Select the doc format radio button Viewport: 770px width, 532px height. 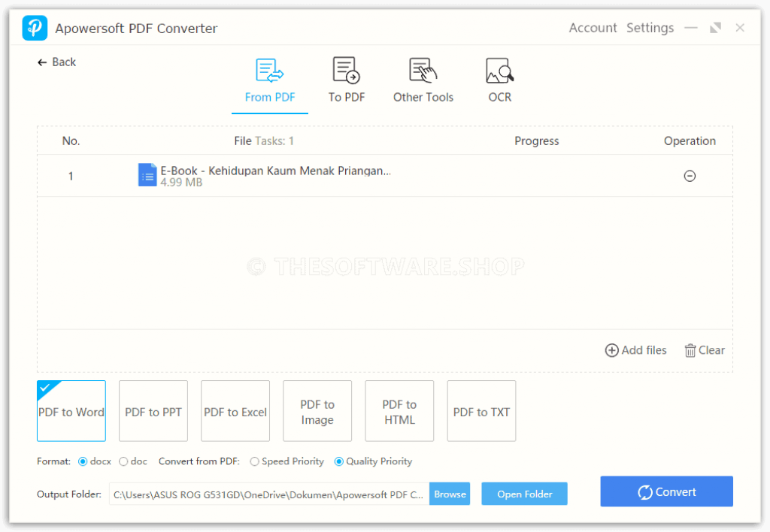click(123, 462)
